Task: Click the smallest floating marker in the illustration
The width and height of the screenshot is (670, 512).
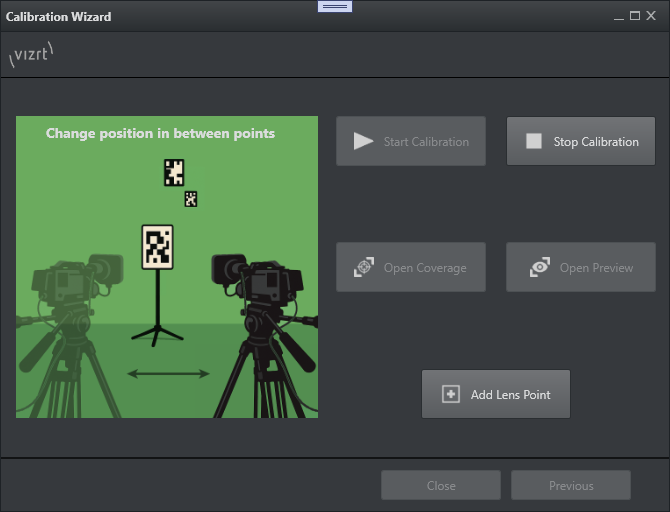Action: (190, 199)
